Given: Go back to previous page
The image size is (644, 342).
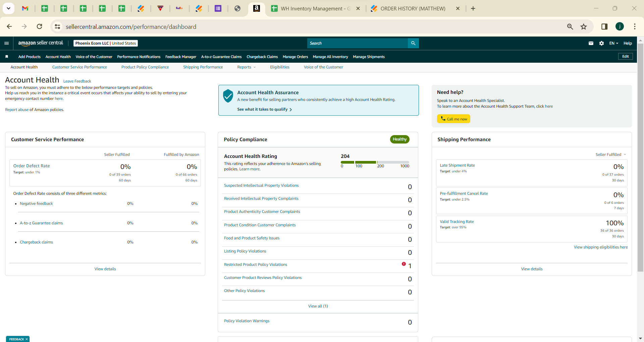Looking at the screenshot, I should click(x=9, y=26).
